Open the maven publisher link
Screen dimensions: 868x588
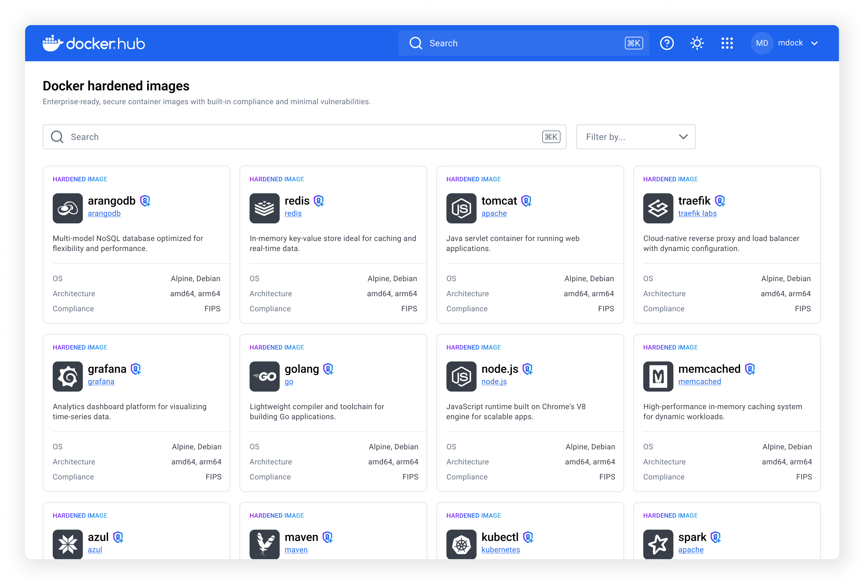(296, 549)
